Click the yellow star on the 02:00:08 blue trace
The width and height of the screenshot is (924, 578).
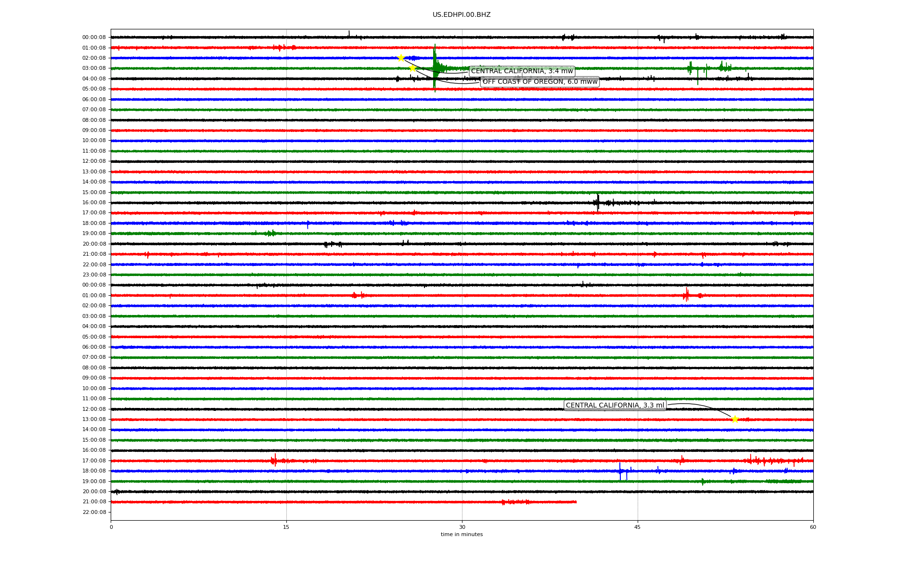point(401,58)
